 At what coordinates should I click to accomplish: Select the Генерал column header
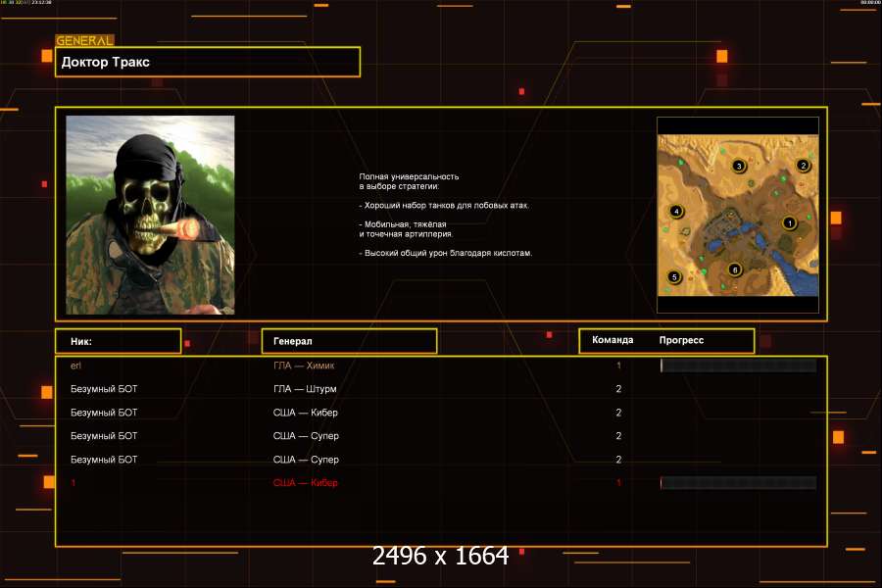pos(349,341)
